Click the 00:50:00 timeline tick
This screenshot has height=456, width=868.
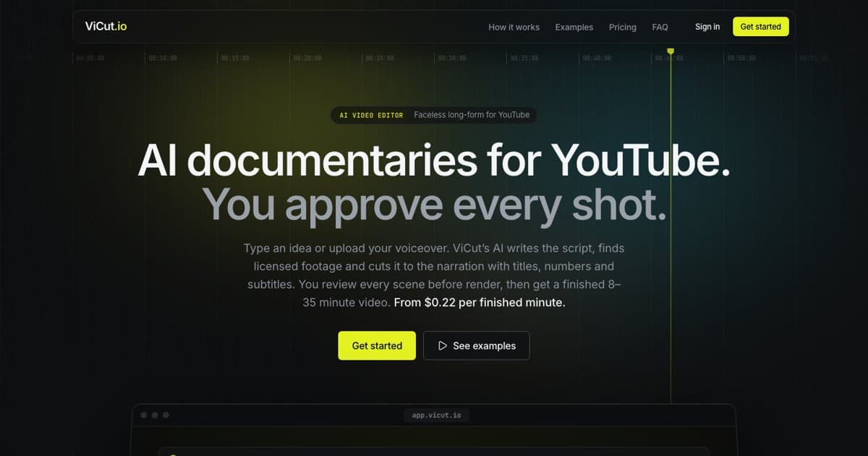[x=741, y=58]
